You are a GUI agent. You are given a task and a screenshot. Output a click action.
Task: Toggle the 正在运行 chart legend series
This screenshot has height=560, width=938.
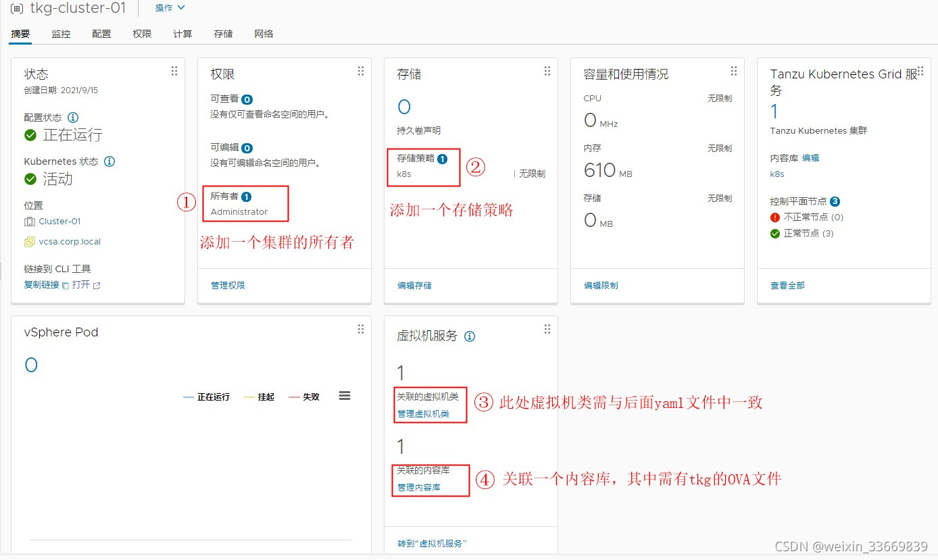[x=207, y=397]
